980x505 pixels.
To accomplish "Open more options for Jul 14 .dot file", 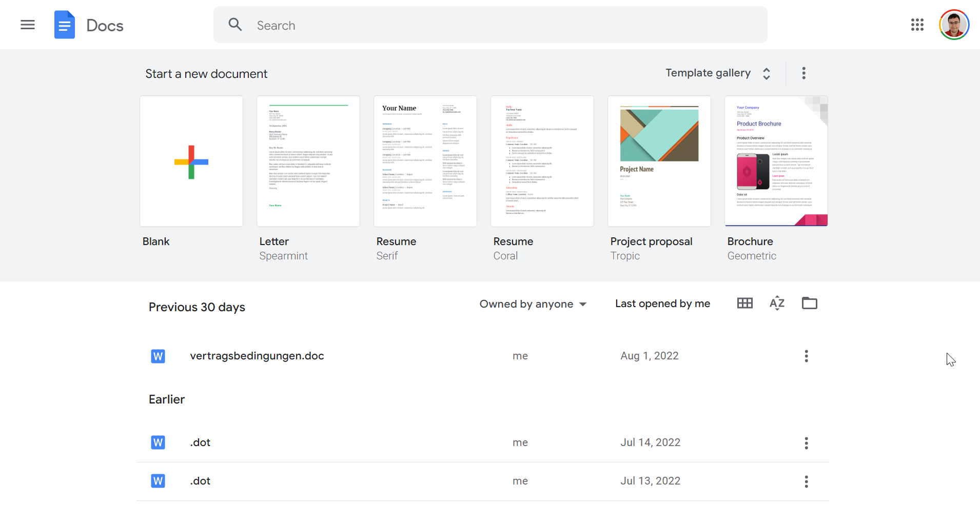I will tap(806, 443).
